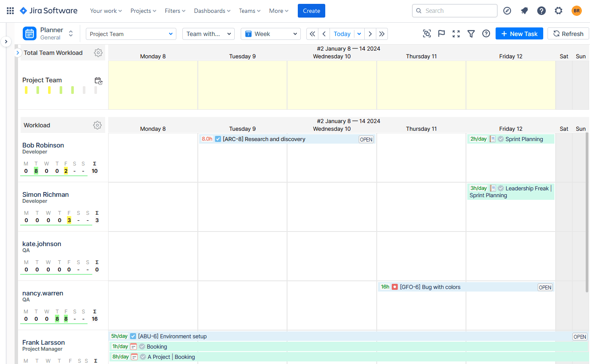
Task: Jump to Today in the planner
Action: tap(342, 33)
